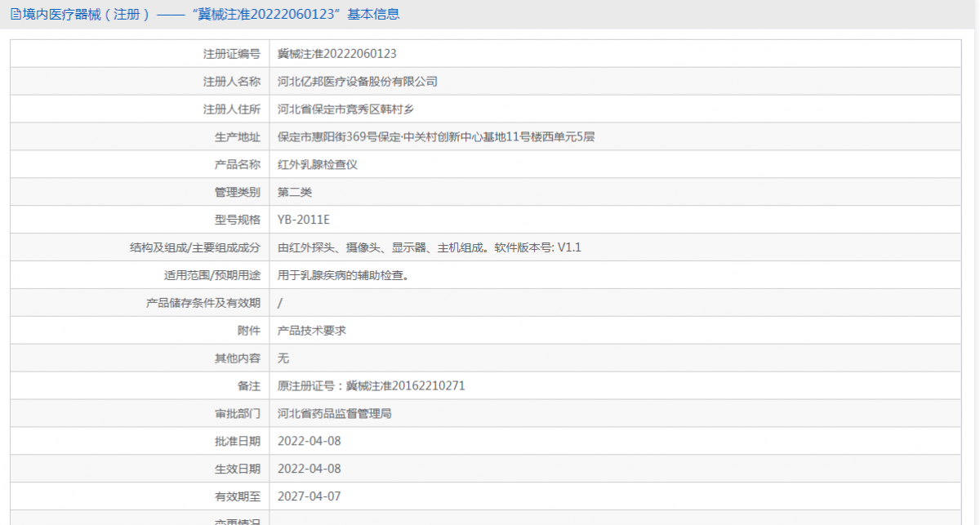Click the 审批部门 label
Viewport: 980px width, 525px height.
(238, 413)
